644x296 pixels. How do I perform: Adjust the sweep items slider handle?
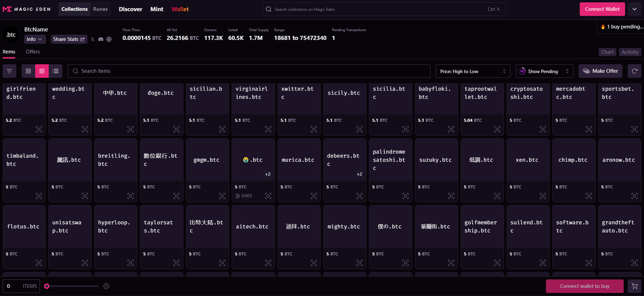pos(47,286)
